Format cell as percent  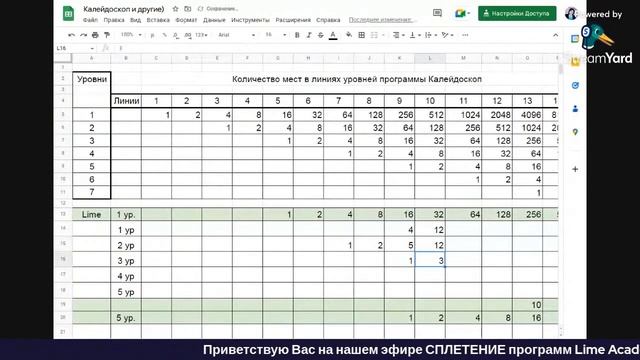click(x=164, y=35)
